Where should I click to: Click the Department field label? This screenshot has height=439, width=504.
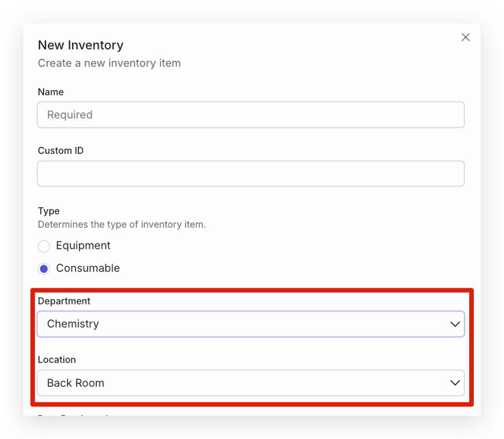(x=64, y=301)
